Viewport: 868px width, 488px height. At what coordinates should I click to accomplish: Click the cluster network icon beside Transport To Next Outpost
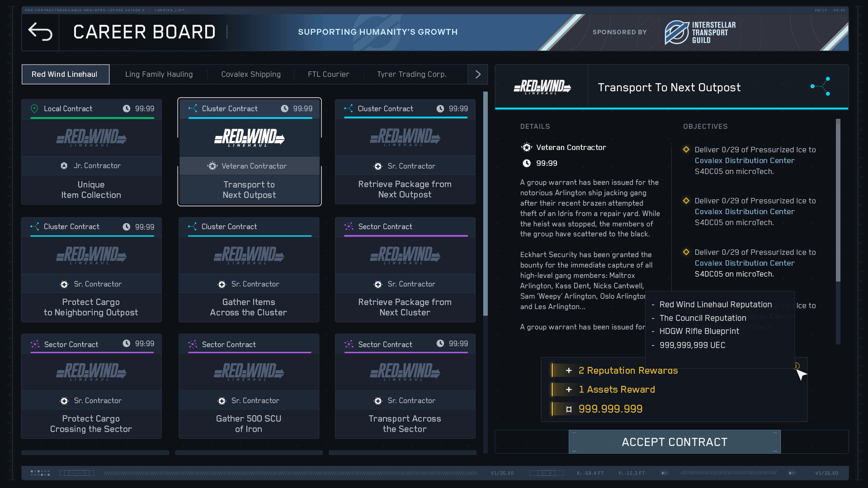(821, 86)
